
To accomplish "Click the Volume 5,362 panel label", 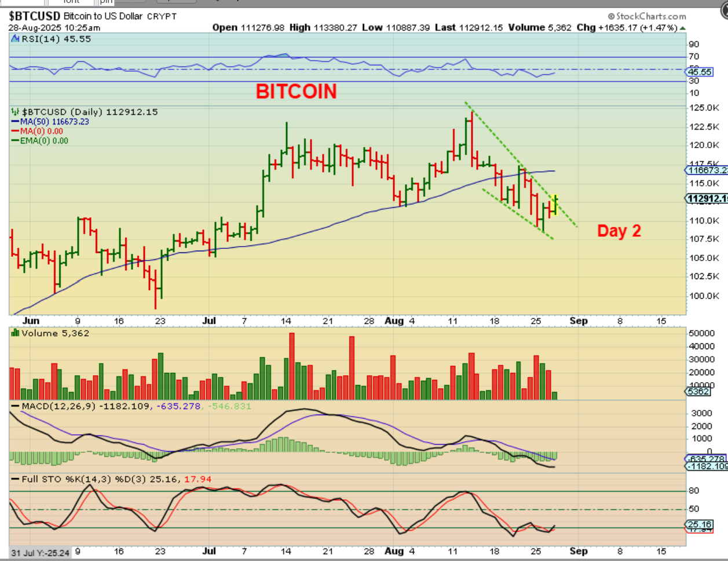I will 56,333.
